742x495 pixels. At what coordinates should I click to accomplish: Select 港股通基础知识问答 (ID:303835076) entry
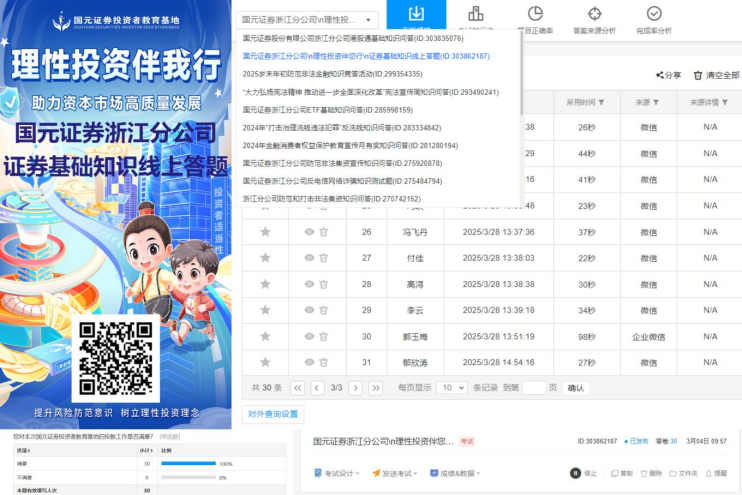pyautogui.click(x=353, y=38)
